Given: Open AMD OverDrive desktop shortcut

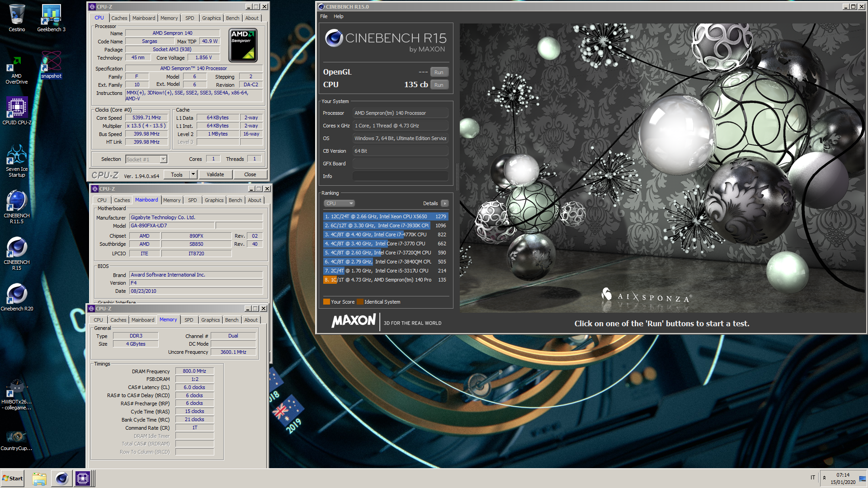Looking at the screenshot, I should (x=17, y=70).
